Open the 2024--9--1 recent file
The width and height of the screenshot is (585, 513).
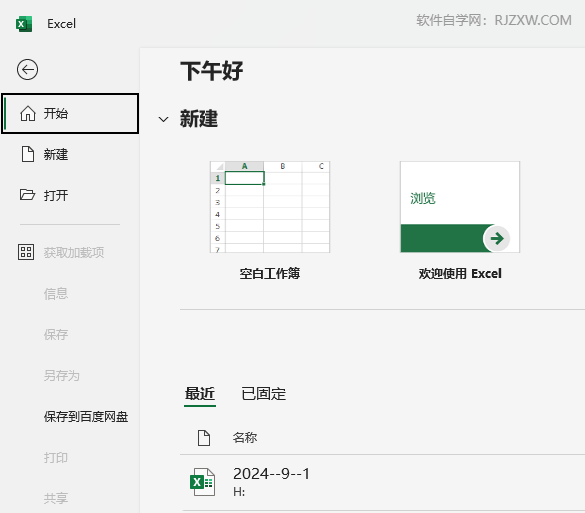pyautogui.click(x=382, y=482)
